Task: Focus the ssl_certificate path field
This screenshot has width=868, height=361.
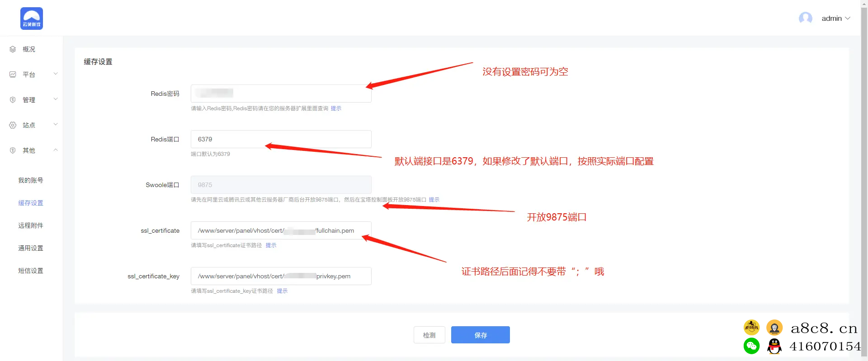Action: pos(281,230)
